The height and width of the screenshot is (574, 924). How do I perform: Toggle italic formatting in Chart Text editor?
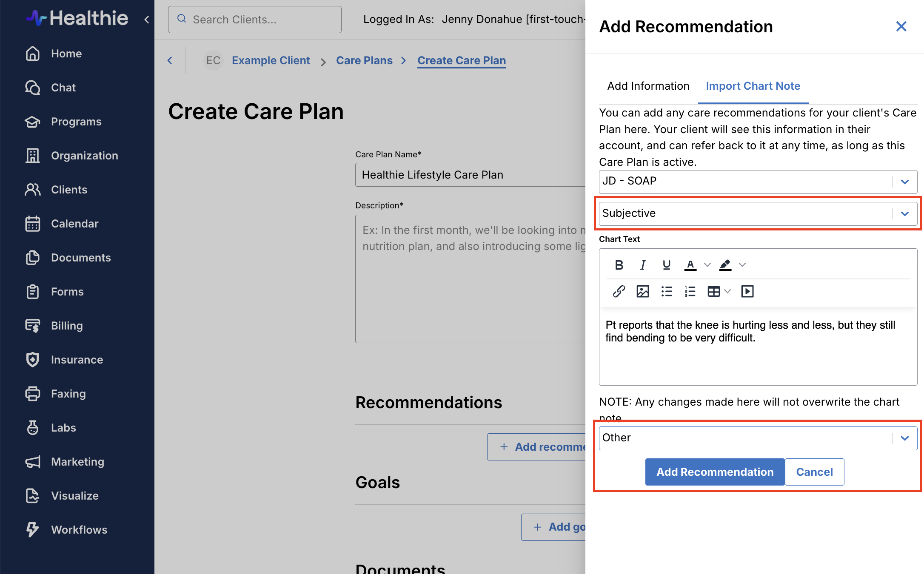[x=643, y=265]
